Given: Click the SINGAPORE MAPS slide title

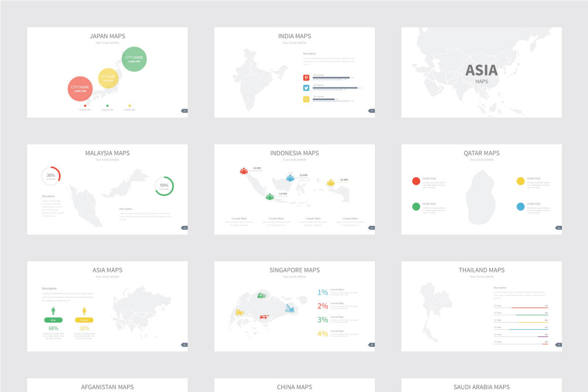Looking at the screenshot, I should (x=294, y=270).
